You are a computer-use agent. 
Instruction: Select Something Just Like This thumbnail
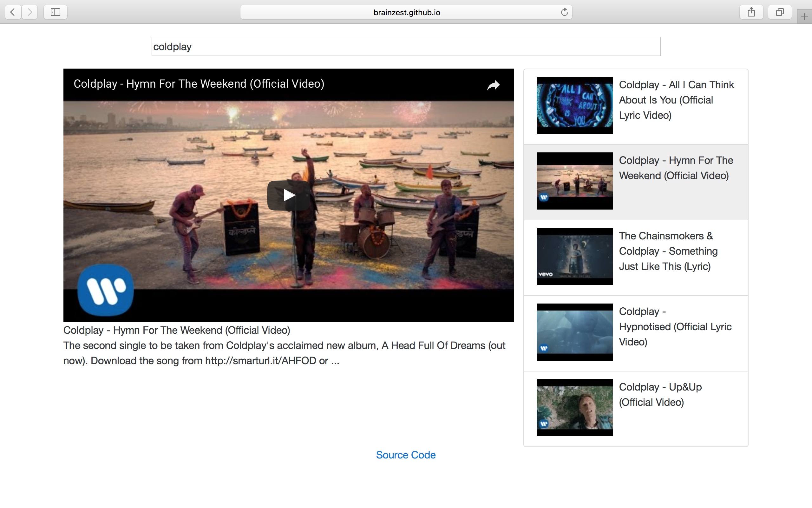coord(574,256)
